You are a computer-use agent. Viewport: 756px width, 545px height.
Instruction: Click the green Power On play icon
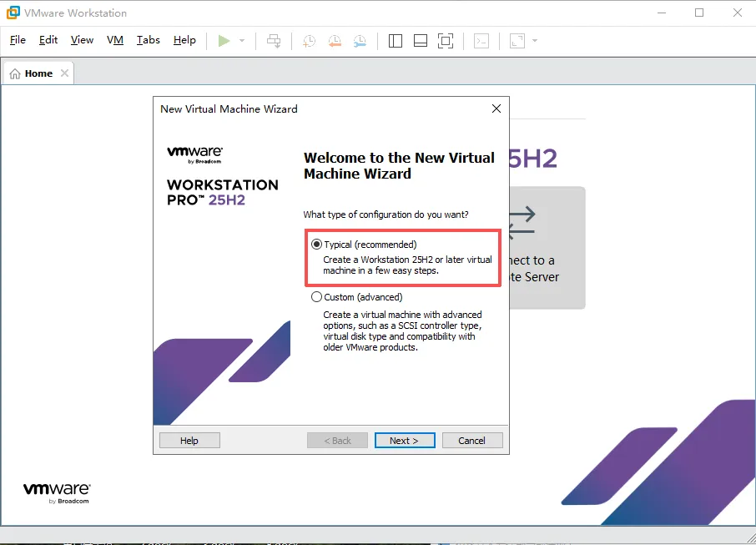click(224, 41)
